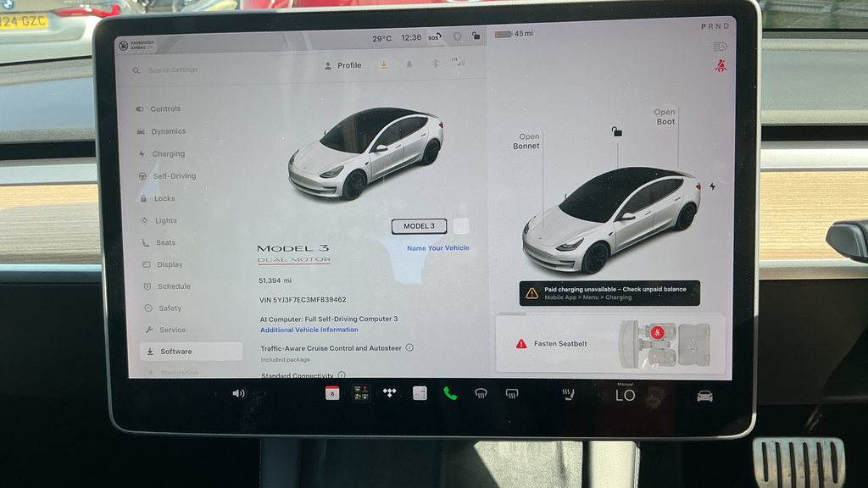The width and height of the screenshot is (868, 488).
Task: Decrease volume with left arrow
Action: [216, 393]
